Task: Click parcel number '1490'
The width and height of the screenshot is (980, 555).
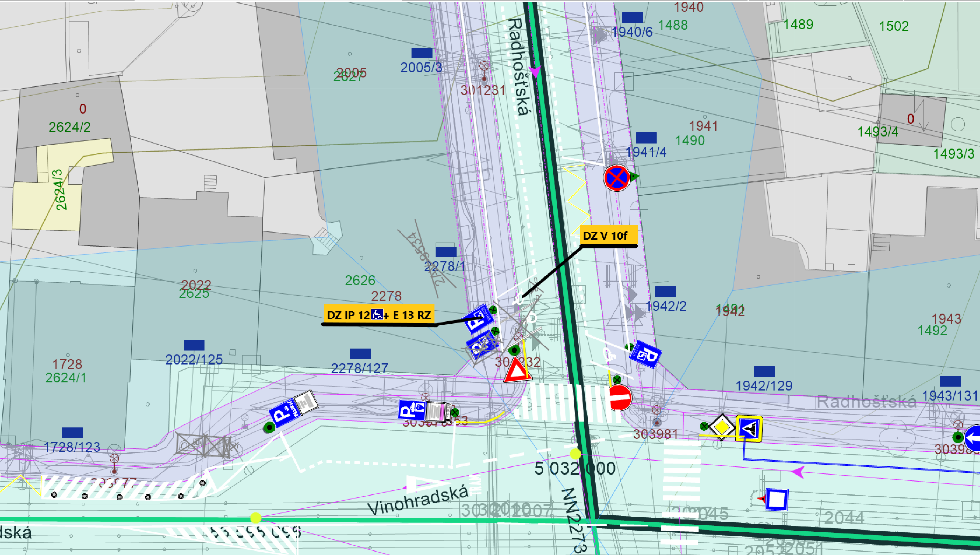Action: click(690, 141)
